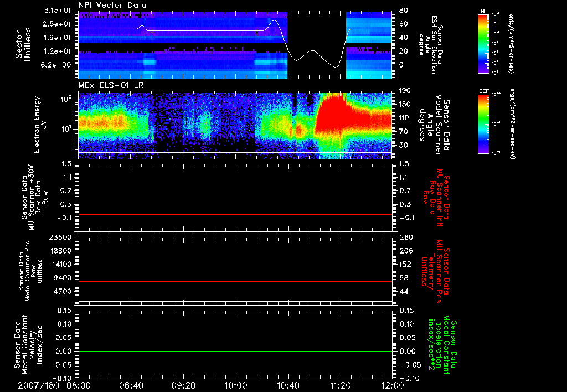Viewport: 567px width, 392px height.
Task: Select the NF rainbow color bar
Action: point(484,44)
